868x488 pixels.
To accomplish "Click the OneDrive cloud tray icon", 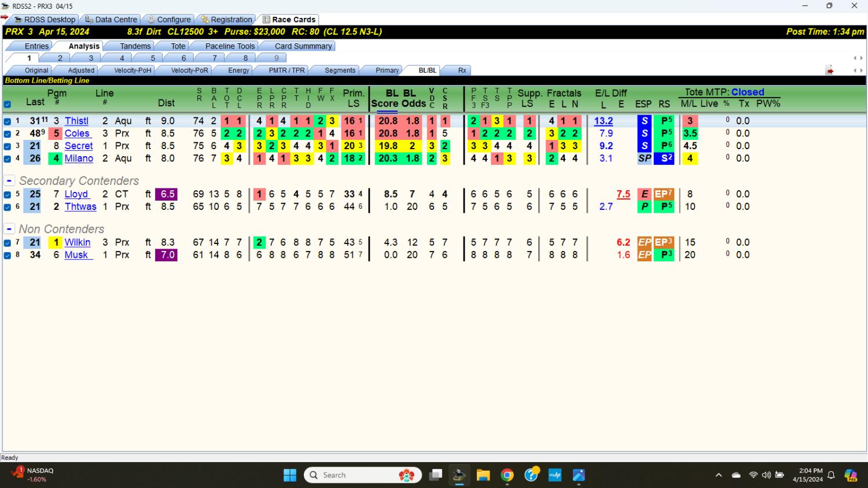I will (x=736, y=475).
